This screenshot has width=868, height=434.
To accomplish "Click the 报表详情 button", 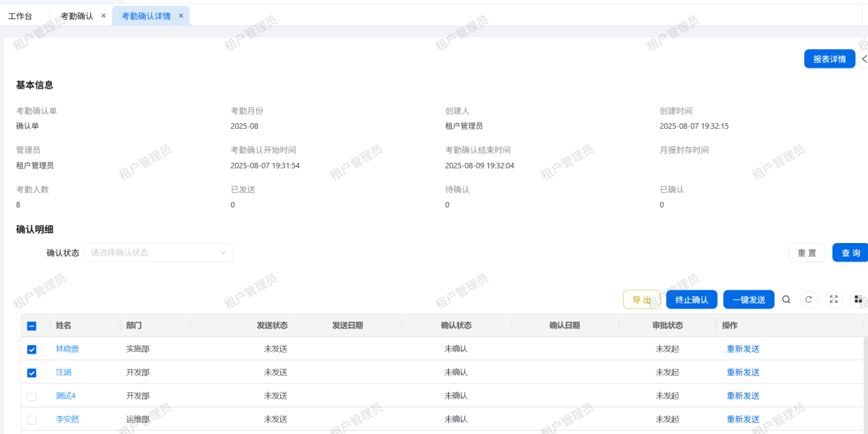I will click(x=829, y=60).
